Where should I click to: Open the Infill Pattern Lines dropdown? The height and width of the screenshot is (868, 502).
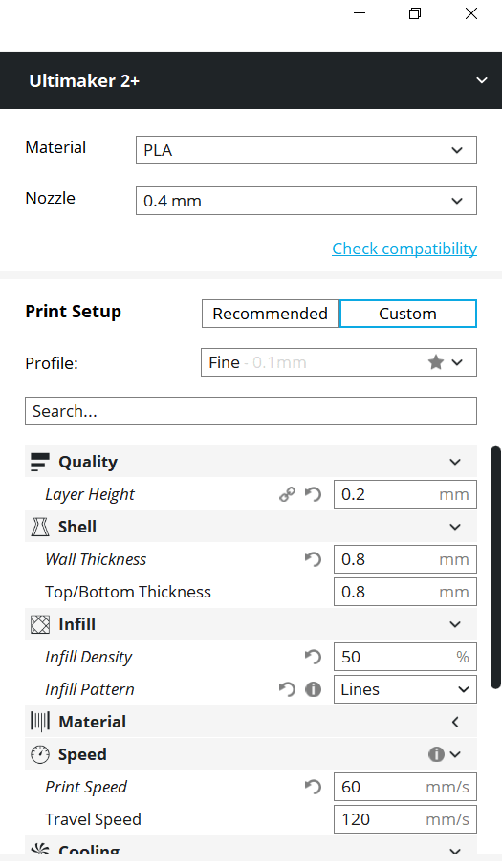pos(405,689)
